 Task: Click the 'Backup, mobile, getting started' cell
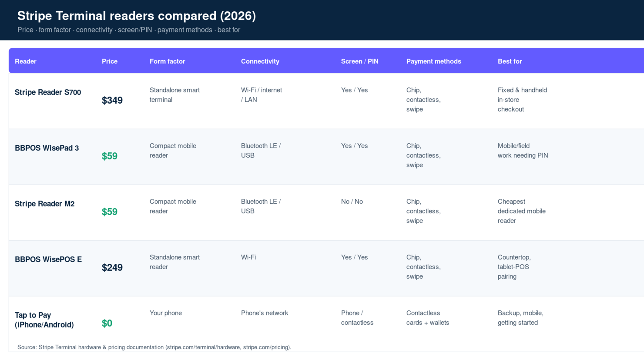click(520, 318)
